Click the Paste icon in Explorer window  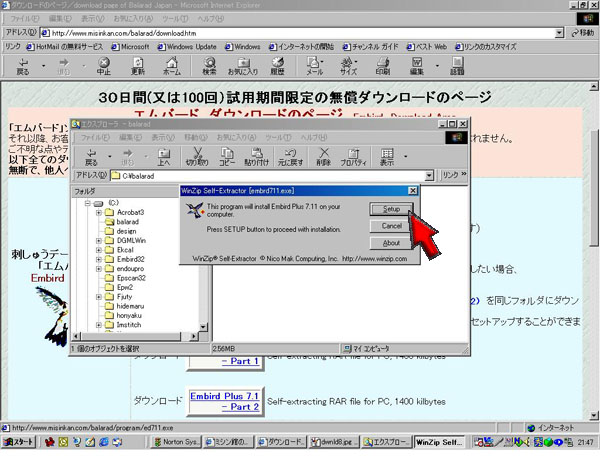pos(256,157)
